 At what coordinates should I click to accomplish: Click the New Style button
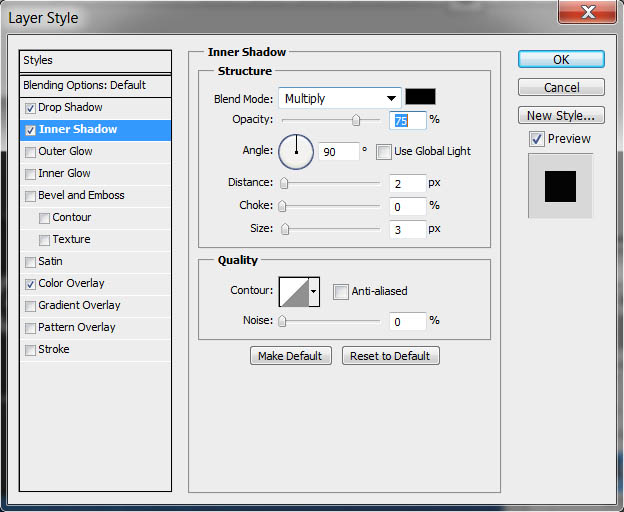(561, 115)
